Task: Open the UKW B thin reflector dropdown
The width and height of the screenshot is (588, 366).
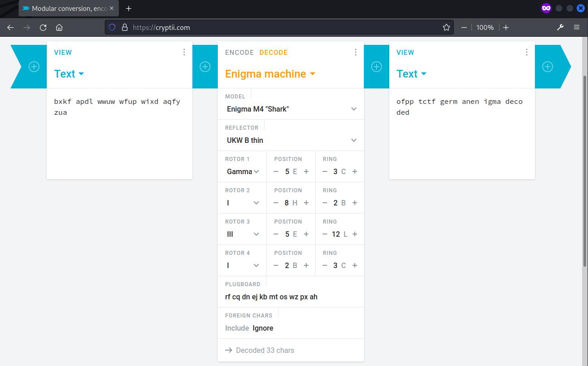Action: click(x=291, y=140)
